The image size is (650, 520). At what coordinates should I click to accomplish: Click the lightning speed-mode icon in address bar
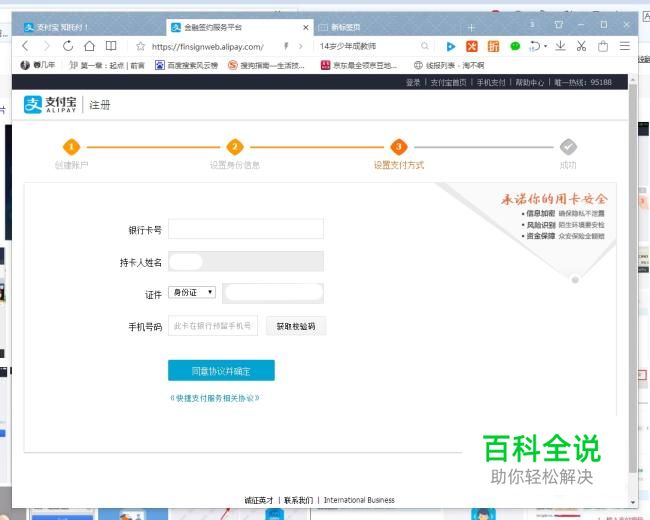click(286, 46)
